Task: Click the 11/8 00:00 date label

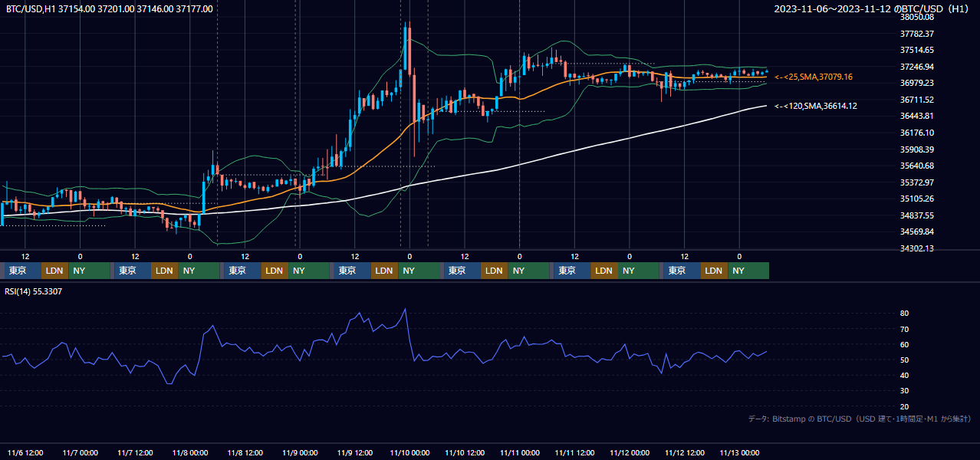Action: click(x=189, y=452)
